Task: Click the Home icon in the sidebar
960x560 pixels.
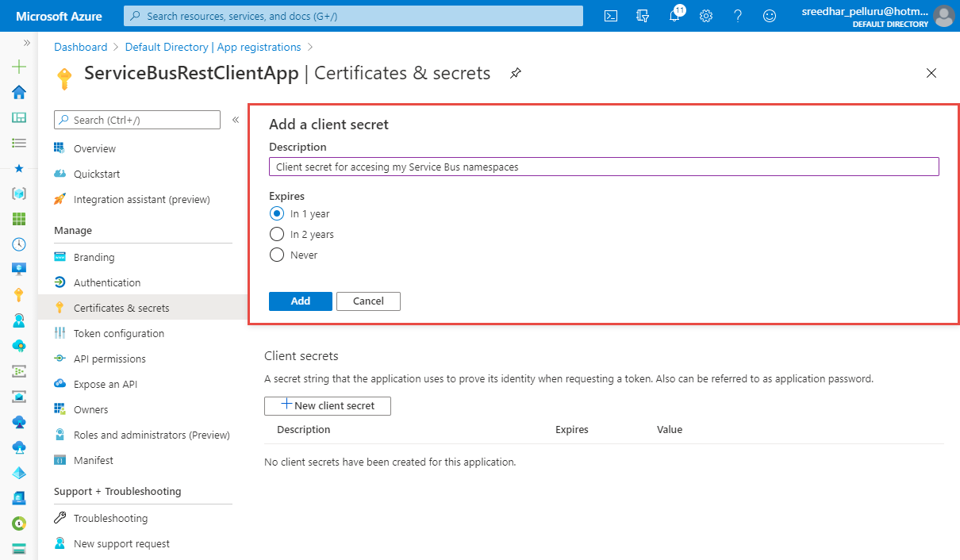Action: click(x=18, y=92)
